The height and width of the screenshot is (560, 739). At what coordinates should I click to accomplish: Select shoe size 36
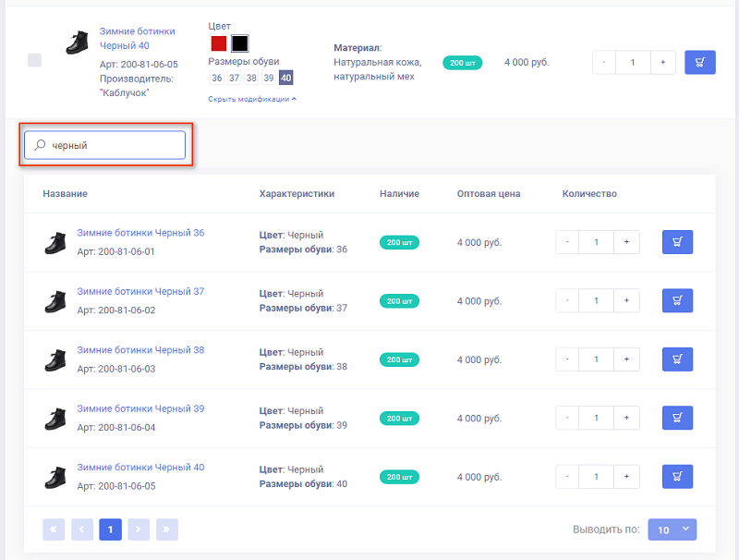[217, 78]
